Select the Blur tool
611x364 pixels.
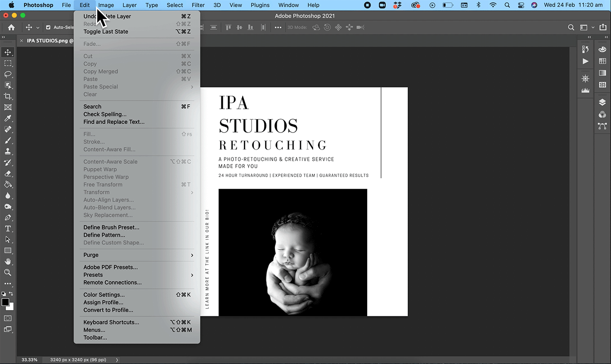click(x=8, y=195)
